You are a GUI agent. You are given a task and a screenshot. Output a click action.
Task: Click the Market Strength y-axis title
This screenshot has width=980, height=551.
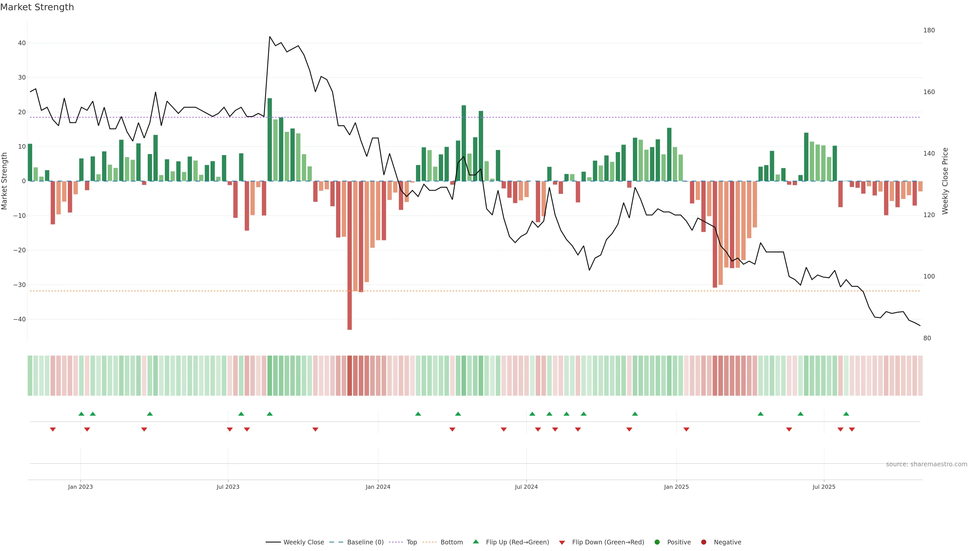tap(5, 181)
